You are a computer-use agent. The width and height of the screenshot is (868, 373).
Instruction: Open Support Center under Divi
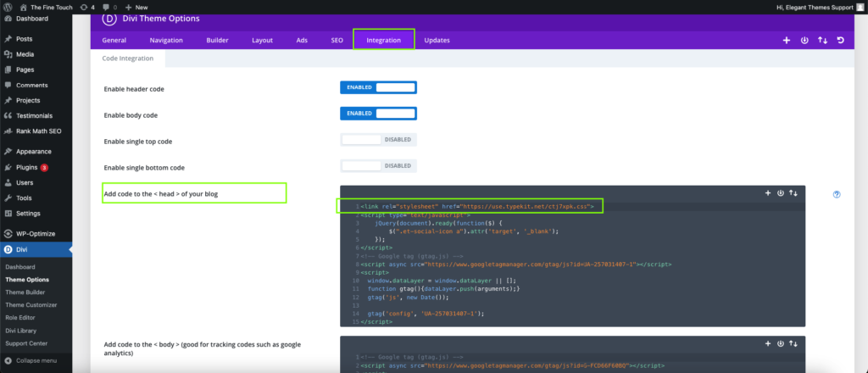(25, 343)
